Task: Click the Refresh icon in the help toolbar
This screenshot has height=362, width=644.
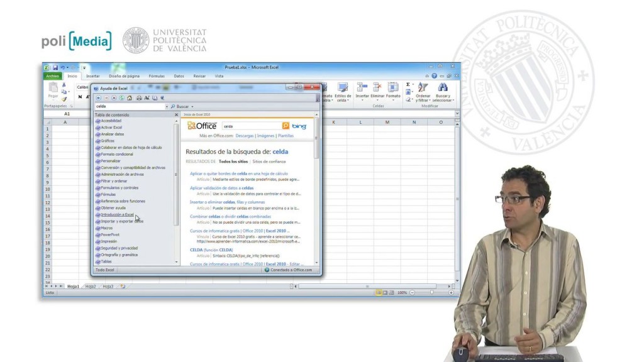Action: pyautogui.click(x=121, y=98)
